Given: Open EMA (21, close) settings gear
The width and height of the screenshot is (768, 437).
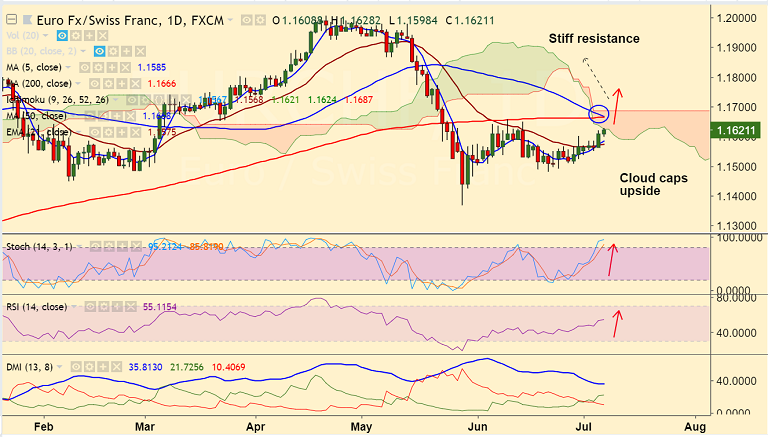Looking at the screenshot, I should tap(108, 132).
